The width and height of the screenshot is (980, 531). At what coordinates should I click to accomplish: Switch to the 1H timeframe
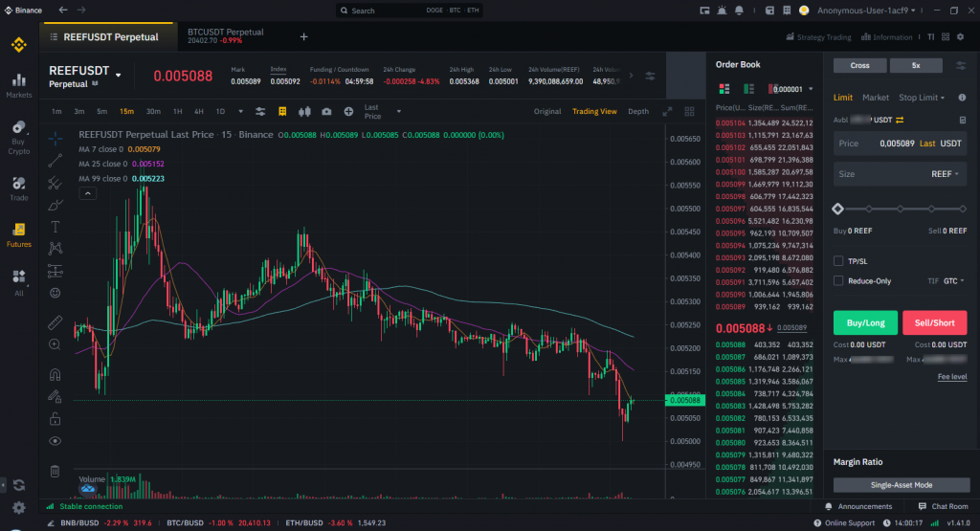tap(177, 111)
